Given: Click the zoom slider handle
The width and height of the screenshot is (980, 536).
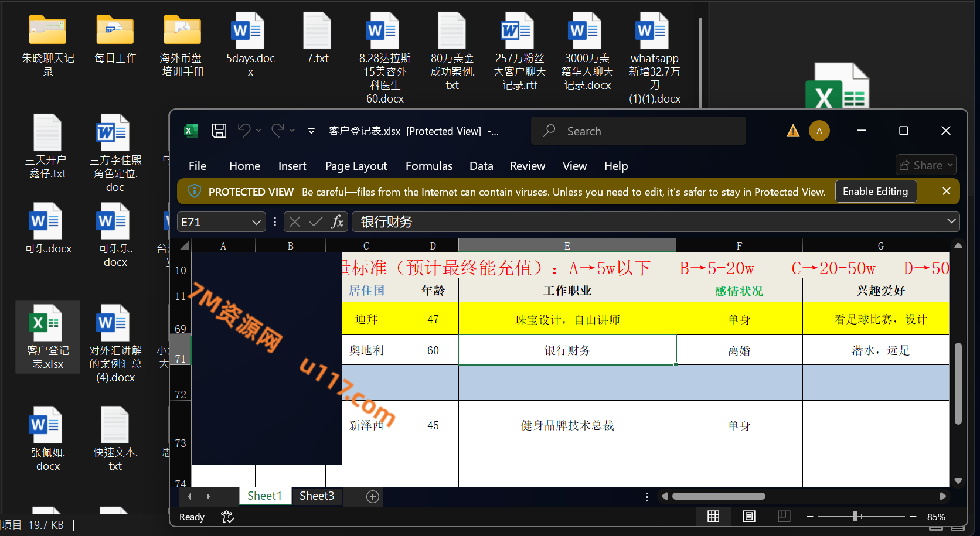Looking at the screenshot, I should click(x=855, y=516).
